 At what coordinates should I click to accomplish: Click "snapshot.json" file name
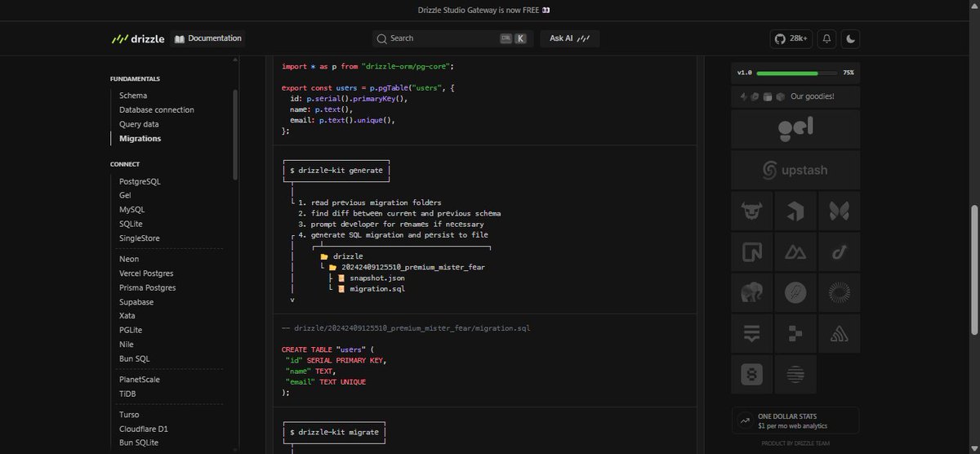click(x=376, y=278)
